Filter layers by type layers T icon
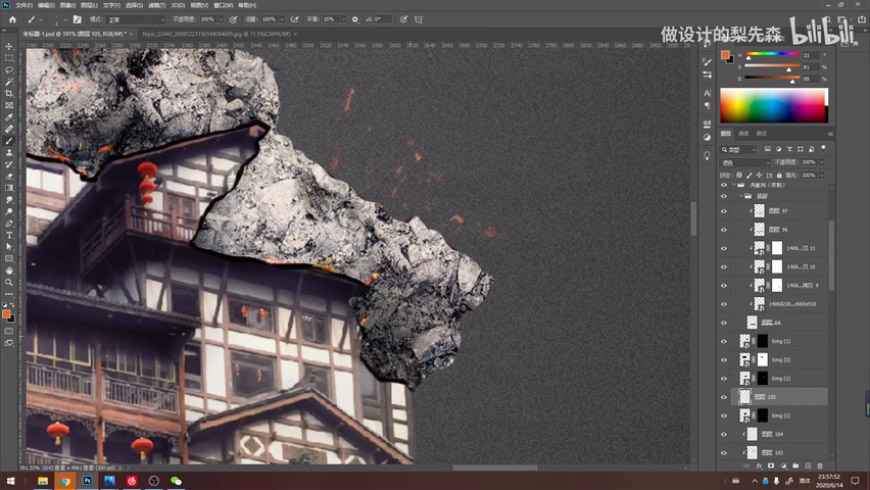 point(789,149)
